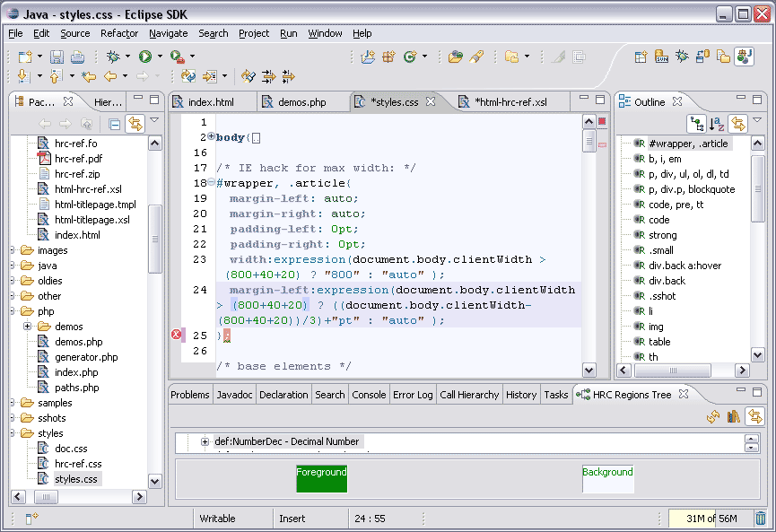Click Outline horizontal scroll right arrow
This screenshot has height=532, width=776.
(x=741, y=370)
